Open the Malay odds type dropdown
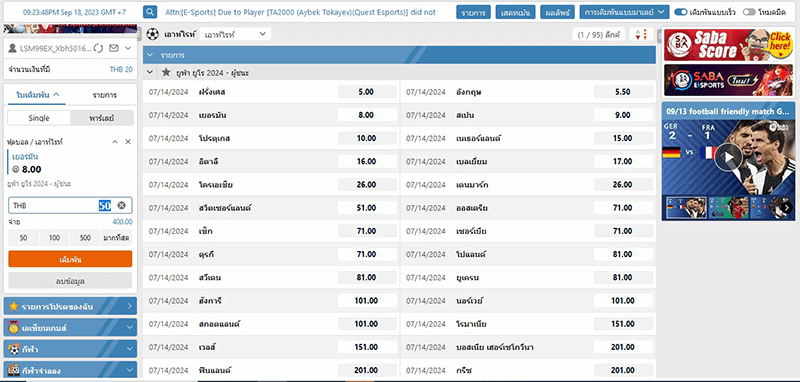Viewport: 800px width, 382px height. tap(624, 12)
